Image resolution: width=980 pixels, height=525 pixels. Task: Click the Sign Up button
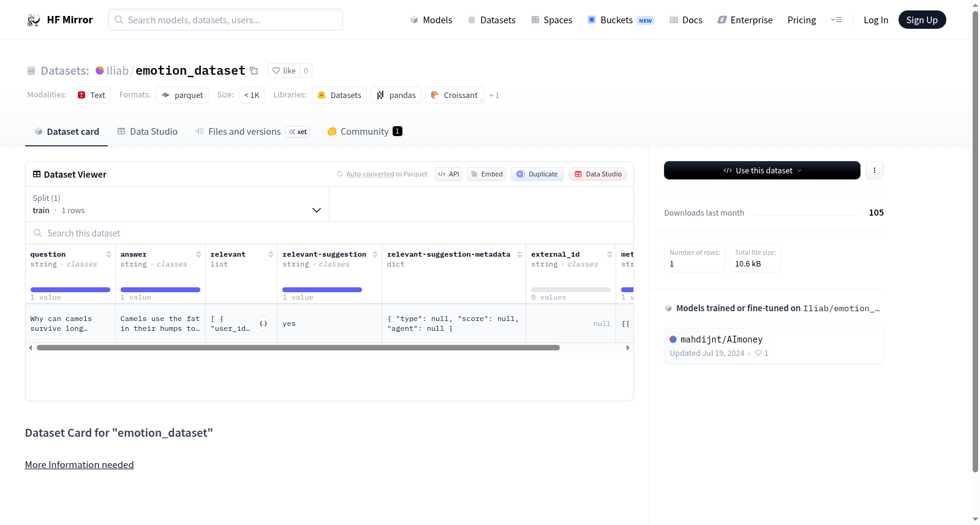[x=922, y=20]
